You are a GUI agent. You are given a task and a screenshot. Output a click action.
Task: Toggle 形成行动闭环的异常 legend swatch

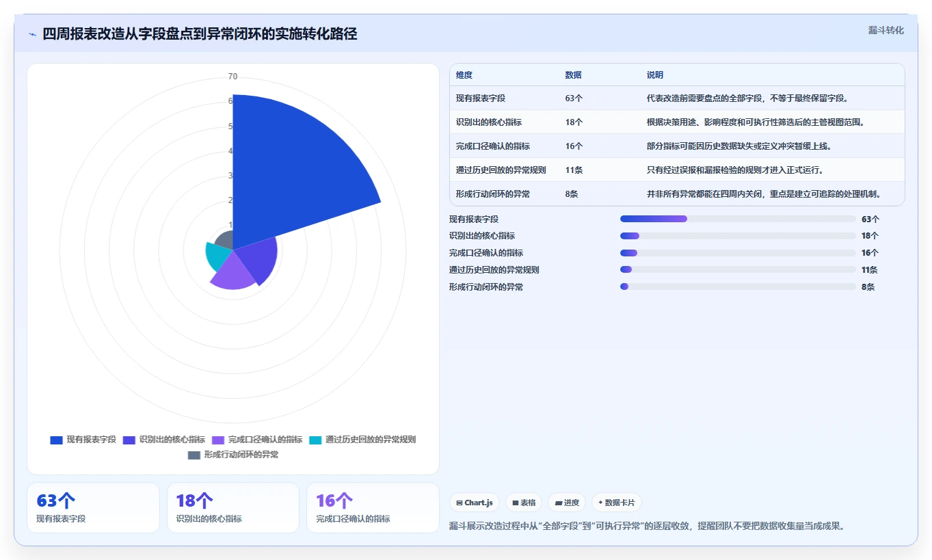tap(194, 455)
